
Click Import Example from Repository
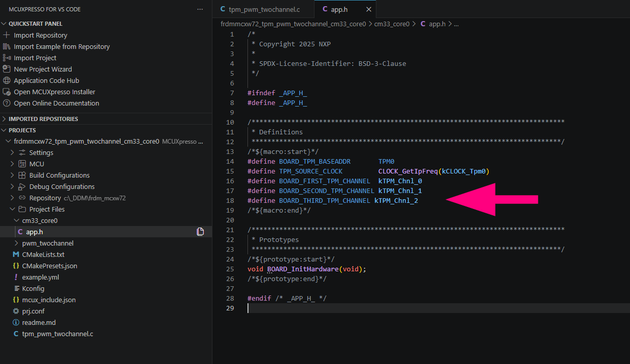62,46
